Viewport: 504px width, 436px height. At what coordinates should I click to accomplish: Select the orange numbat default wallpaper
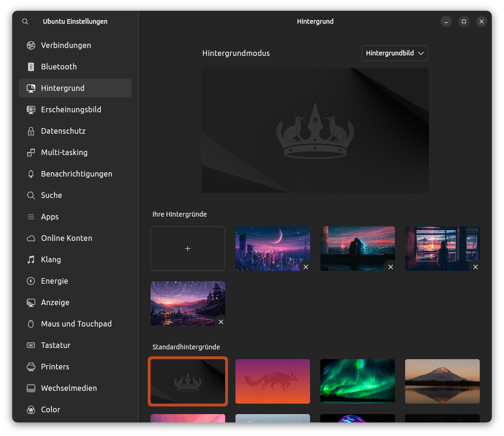pos(273,381)
